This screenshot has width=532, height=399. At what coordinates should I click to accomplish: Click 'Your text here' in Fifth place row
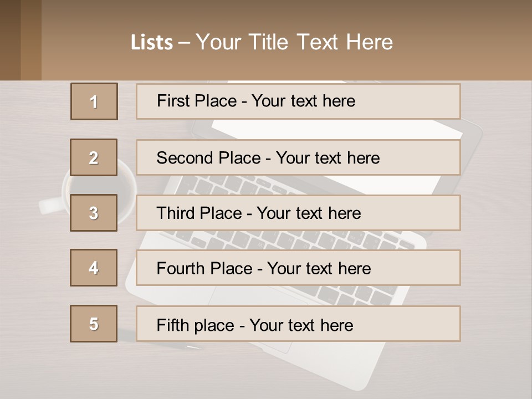point(301,325)
